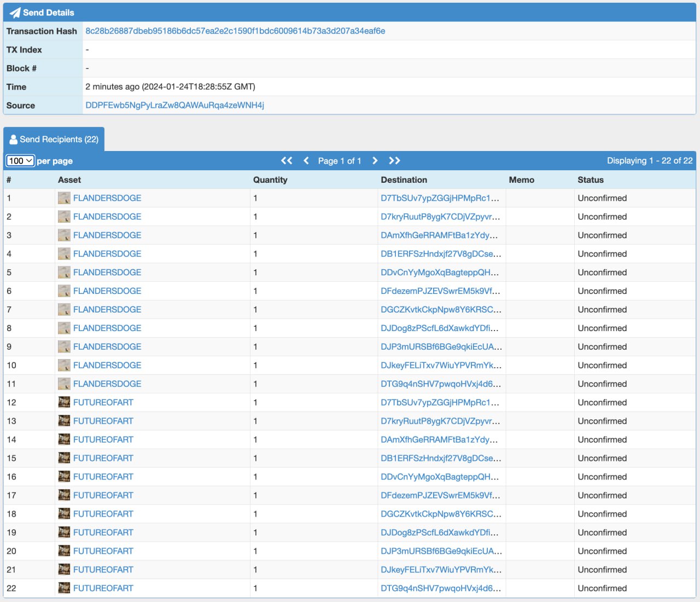
Task: Click FUTUREOFART thumbnail in row 21
Action: pos(64,570)
